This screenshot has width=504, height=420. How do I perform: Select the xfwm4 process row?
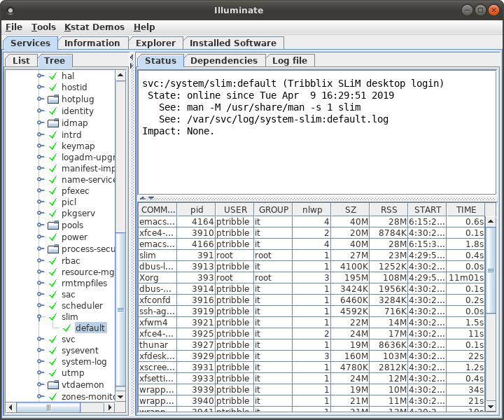point(311,323)
